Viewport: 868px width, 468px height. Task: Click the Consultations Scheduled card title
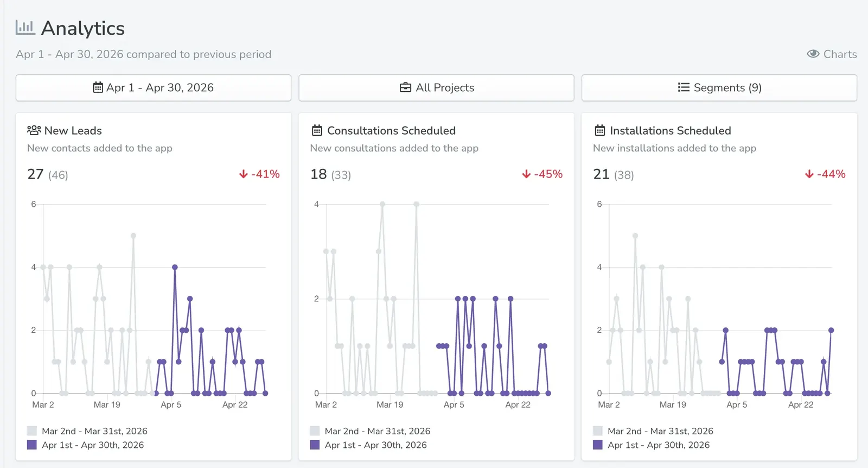391,130
